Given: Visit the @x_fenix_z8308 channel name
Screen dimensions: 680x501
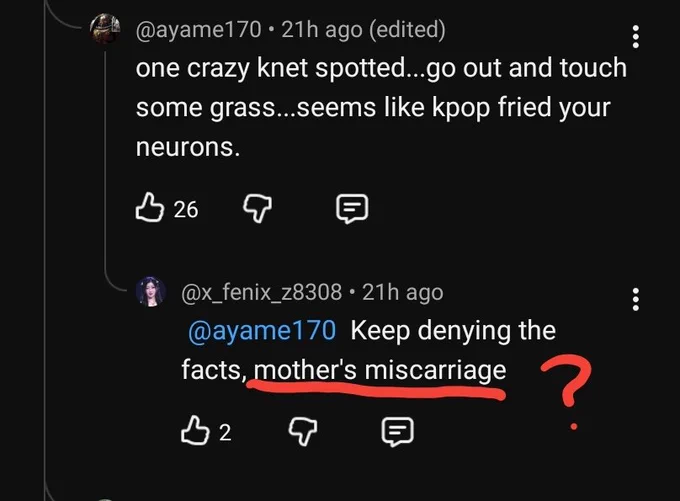Looking at the screenshot, I should pyautogui.click(x=262, y=292).
